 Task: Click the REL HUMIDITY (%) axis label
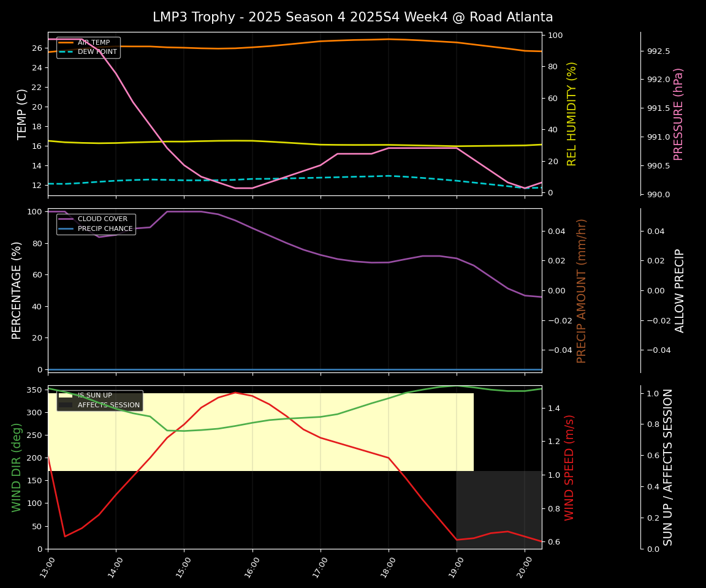point(572,114)
